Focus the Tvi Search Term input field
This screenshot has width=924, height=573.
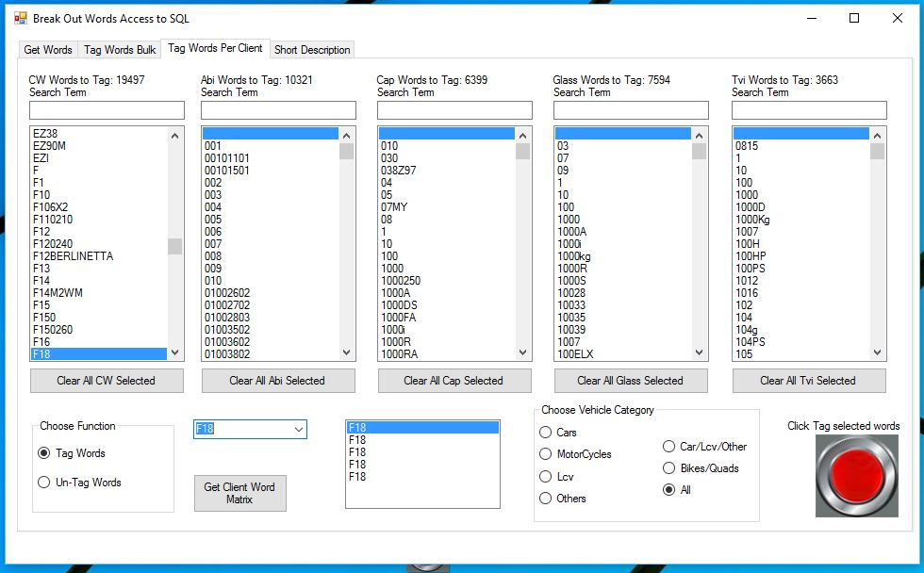pyautogui.click(x=809, y=110)
